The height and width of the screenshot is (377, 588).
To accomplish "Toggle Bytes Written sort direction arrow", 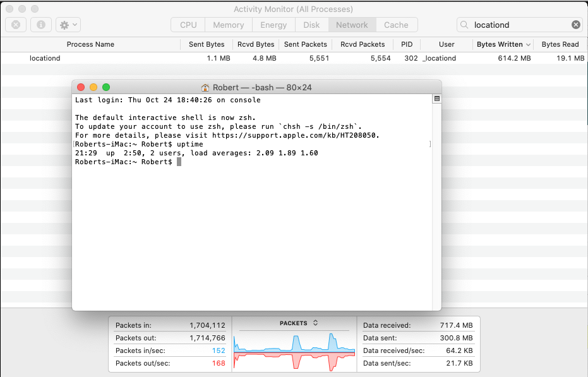I will click(x=528, y=45).
